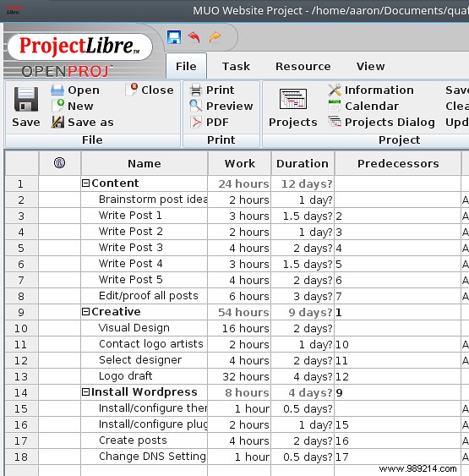Viewport: 469px width, 476px height.
Task: Click the Projects Dialog icon
Action: 335,122
